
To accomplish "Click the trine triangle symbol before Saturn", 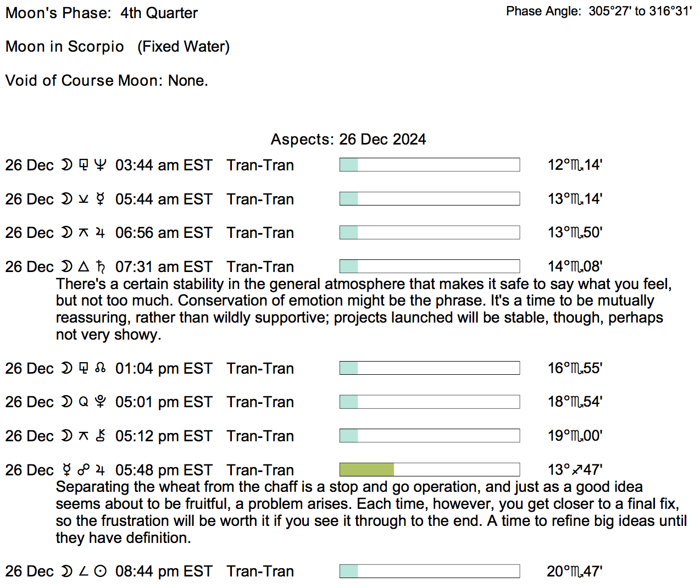I will tap(84, 267).
